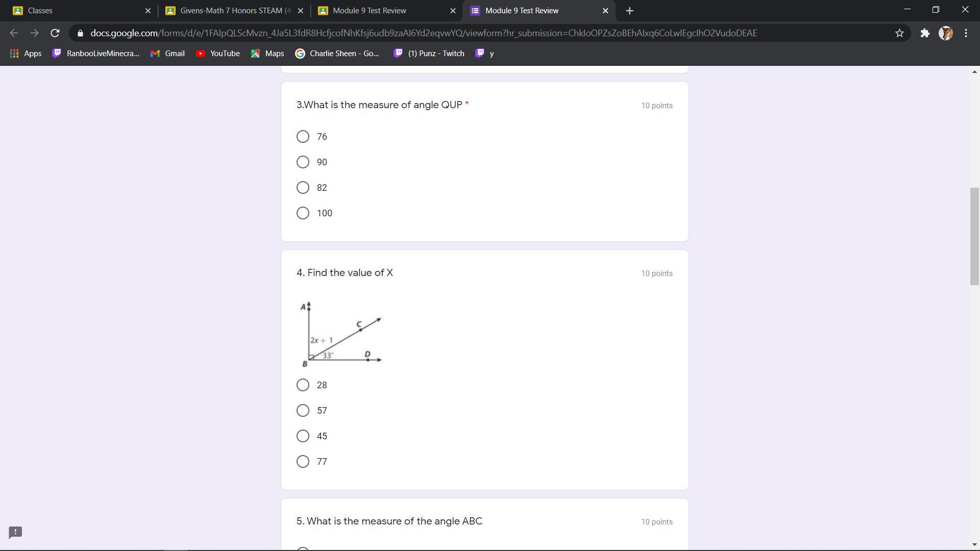Screen dimensions: 980x551
Task: Open the YouTube bookmark
Action: (x=218, y=54)
